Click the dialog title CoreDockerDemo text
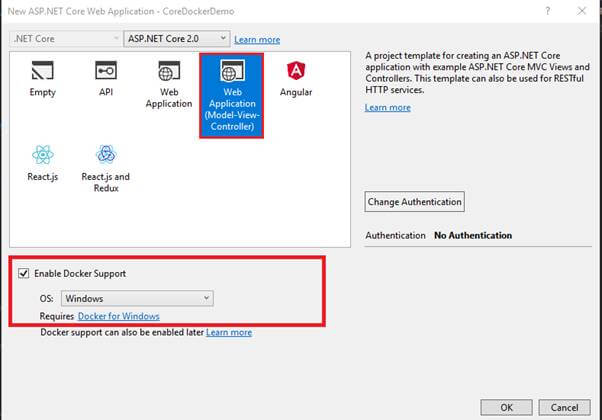Screen dimensions: 602x420 point(198,11)
